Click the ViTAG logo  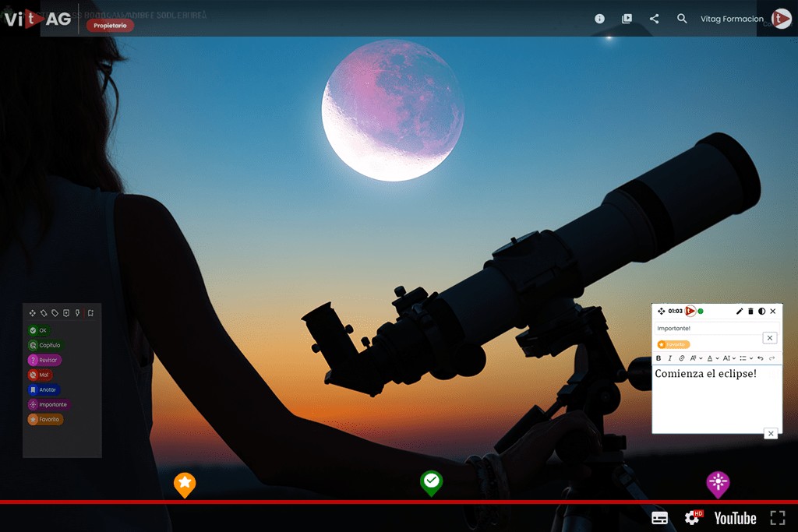click(37, 19)
